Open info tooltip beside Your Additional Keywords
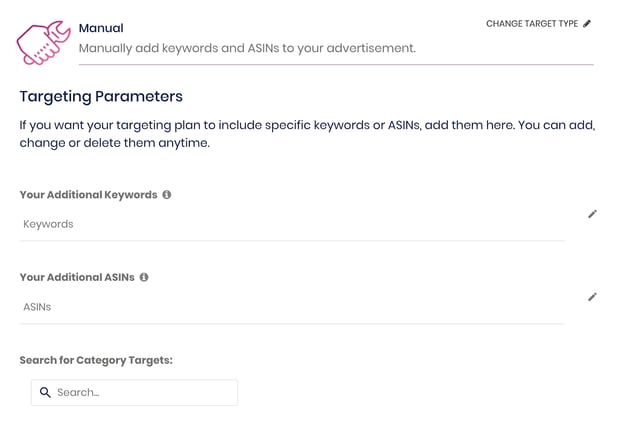This screenshot has width=624, height=430. 167,195
